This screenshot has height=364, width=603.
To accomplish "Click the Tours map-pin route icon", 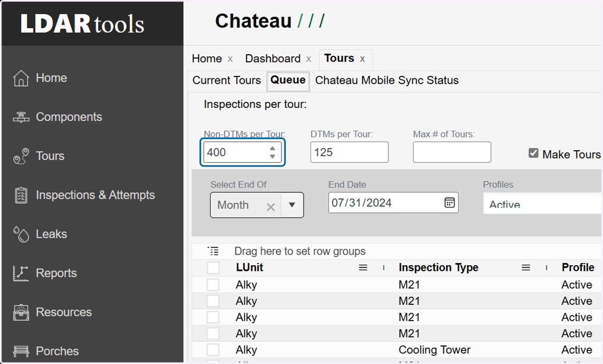I will pyautogui.click(x=21, y=156).
